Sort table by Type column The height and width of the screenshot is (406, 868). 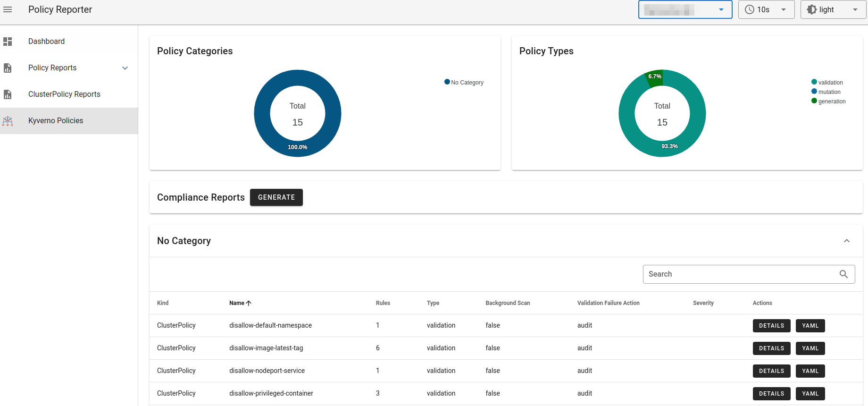point(433,303)
